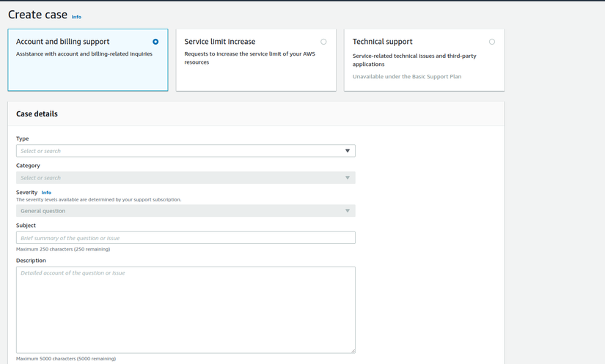
Task: Click 'Unavailable under the Basic Support Plan' text
Action: (407, 76)
